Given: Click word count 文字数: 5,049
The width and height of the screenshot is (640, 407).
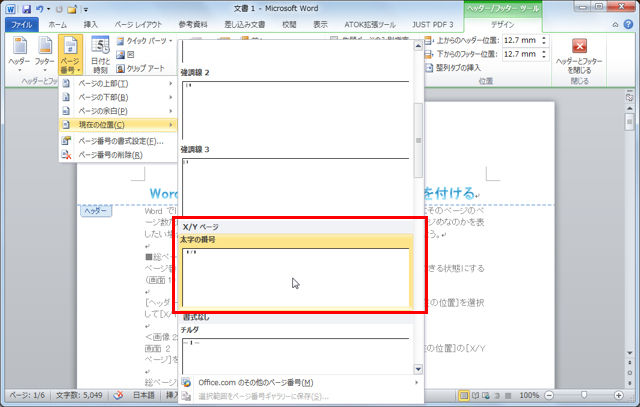Looking at the screenshot, I should pyautogui.click(x=79, y=395).
